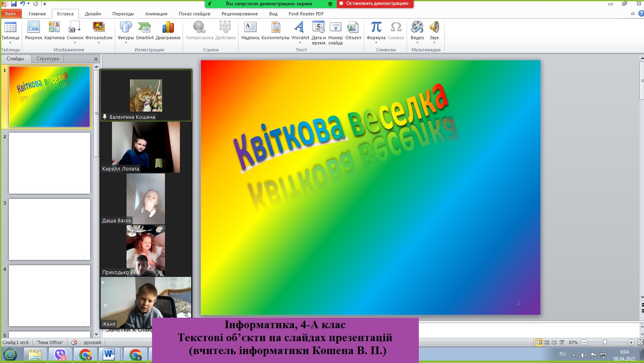Image resolution: width=644 pixels, height=363 pixels.
Task: Click the 87% zoom level button
Action: click(573, 342)
